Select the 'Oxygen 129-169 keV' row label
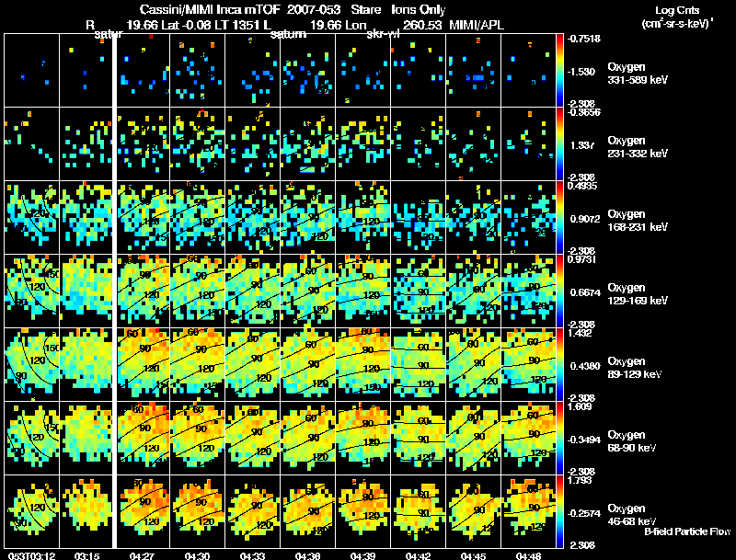The image size is (736, 560). click(x=638, y=294)
